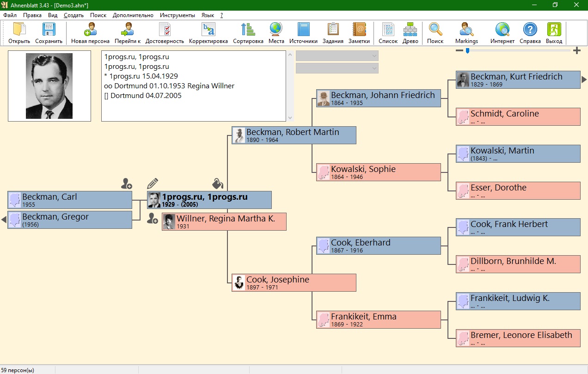This screenshot has width=588, height=374.
Task: Click the person's portrait photo
Action: [49, 86]
